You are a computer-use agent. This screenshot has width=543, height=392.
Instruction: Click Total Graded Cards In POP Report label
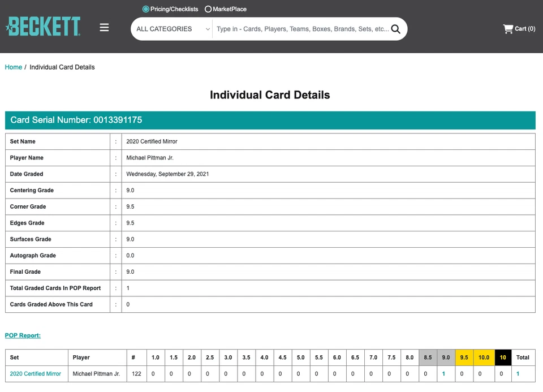click(x=55, y=288)
